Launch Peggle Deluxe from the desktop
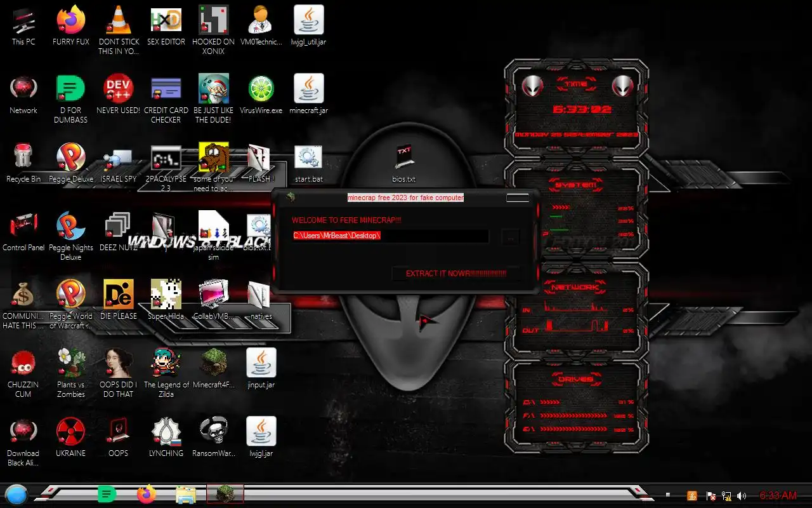 coord(71,163)
